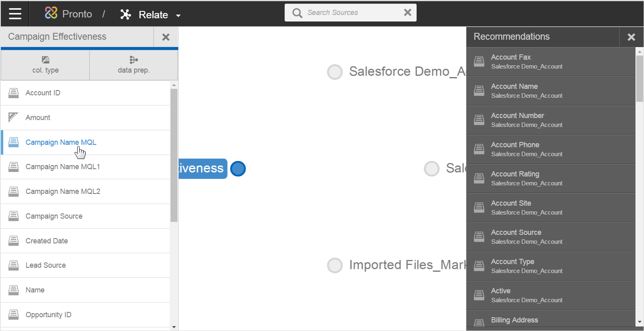Click the Amount measure column icon

13,117
